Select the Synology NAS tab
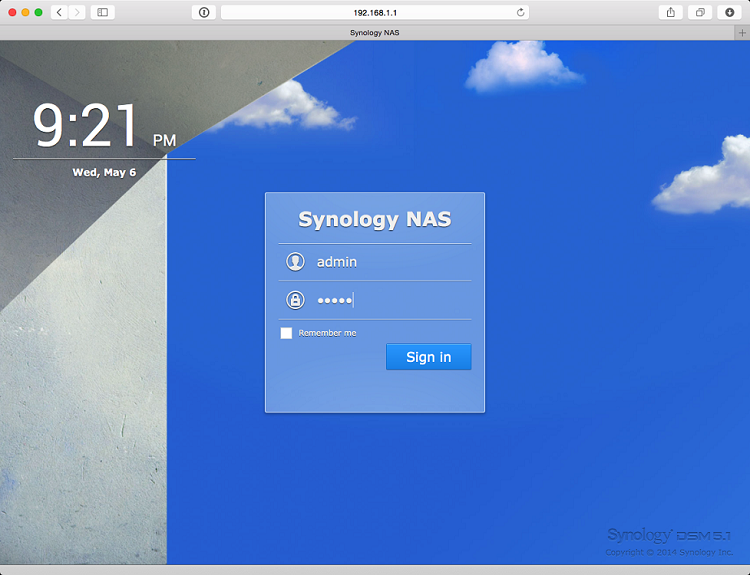750x575 pixels. point(375,33)
